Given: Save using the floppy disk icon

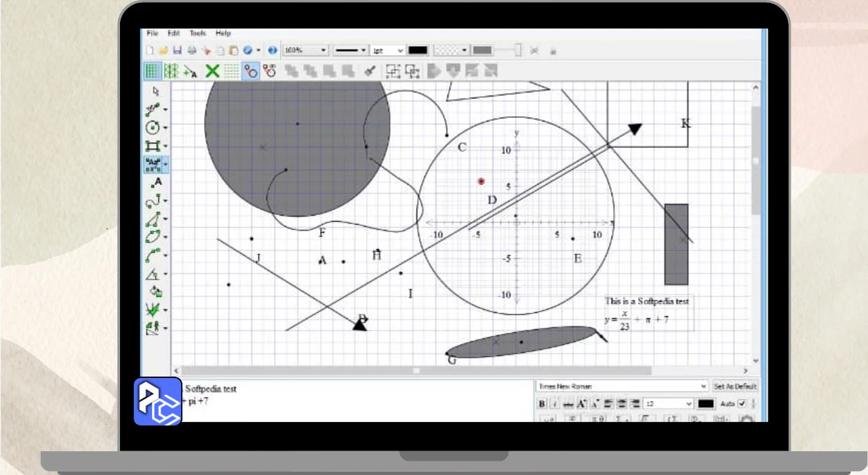Looking at the screenshot, I should click(177, 50).
